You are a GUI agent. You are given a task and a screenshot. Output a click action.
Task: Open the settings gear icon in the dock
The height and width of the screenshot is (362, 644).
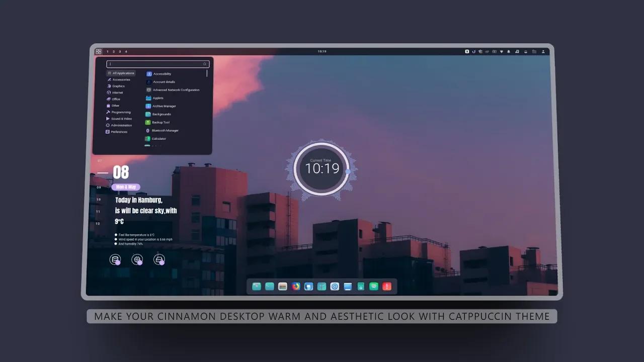pos(335,286)
